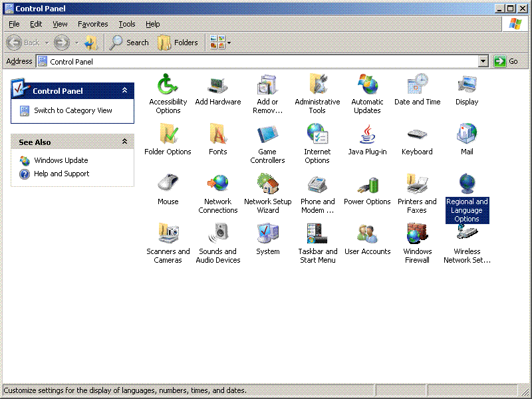Collapse the See Also pane

124,142
